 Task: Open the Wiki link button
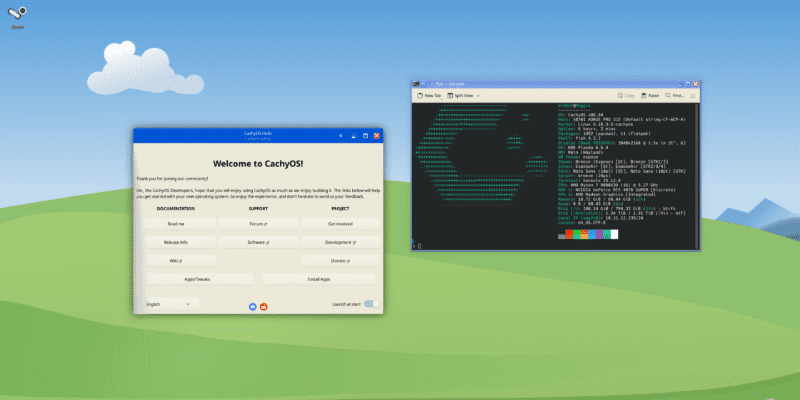pyautogui.click(x=176, y=261)
